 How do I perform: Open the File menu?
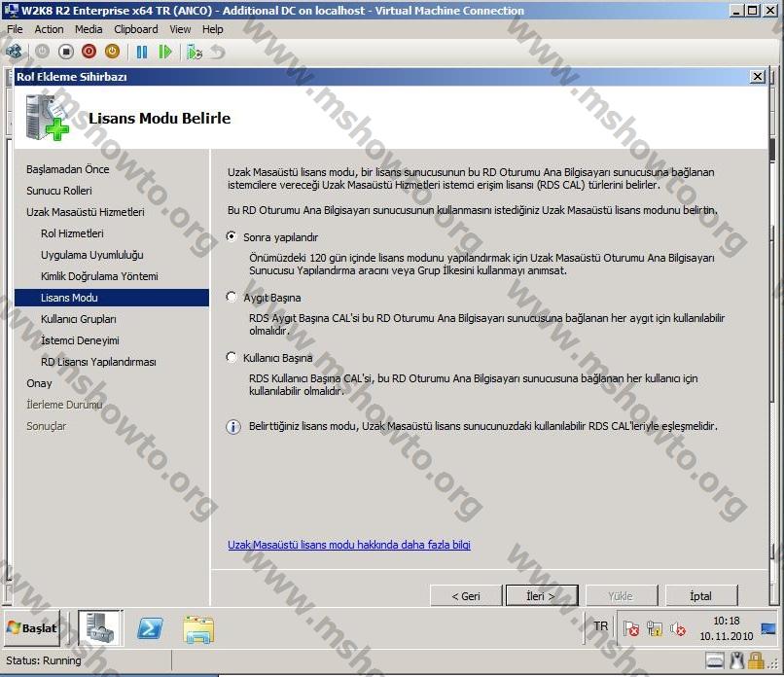15,29
